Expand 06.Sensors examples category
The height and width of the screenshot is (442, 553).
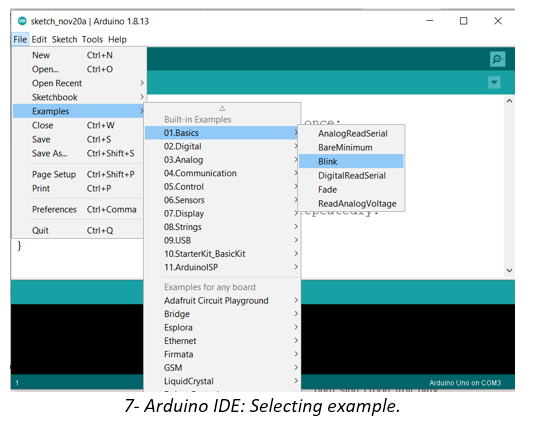(222, 200)
